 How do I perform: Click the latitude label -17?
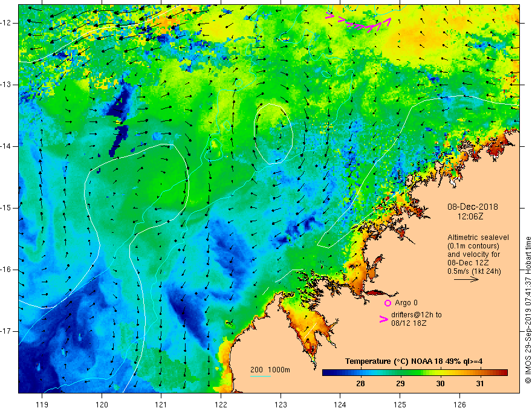click(x=6, y=331)
